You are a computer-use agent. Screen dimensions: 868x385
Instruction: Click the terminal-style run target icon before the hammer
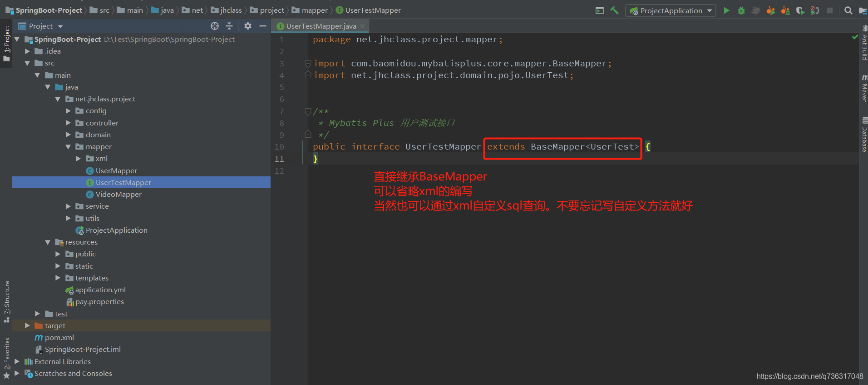(x=600, y=10)
